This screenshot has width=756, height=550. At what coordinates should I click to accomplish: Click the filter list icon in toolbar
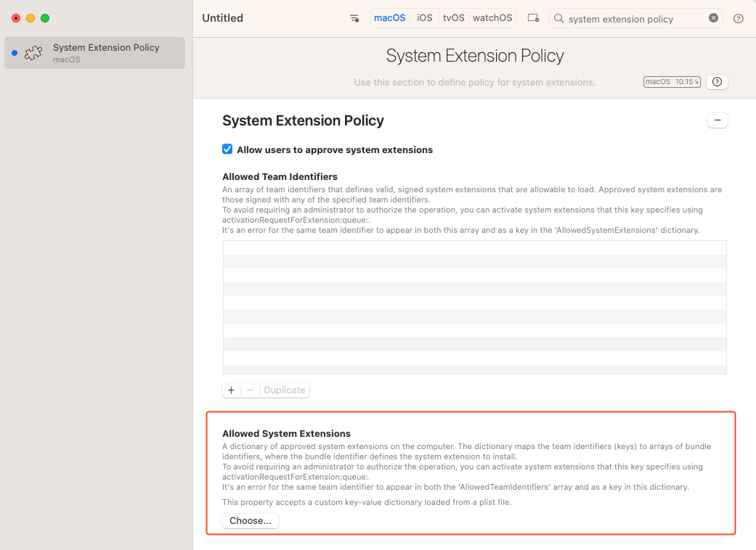click(354, 18)
